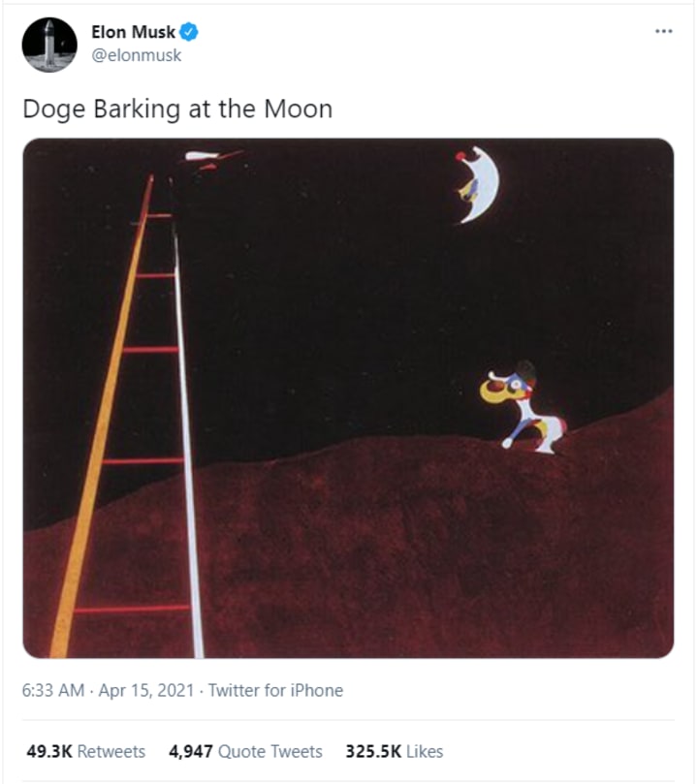Open the Twitter for iPhone source link

(275, 691)
